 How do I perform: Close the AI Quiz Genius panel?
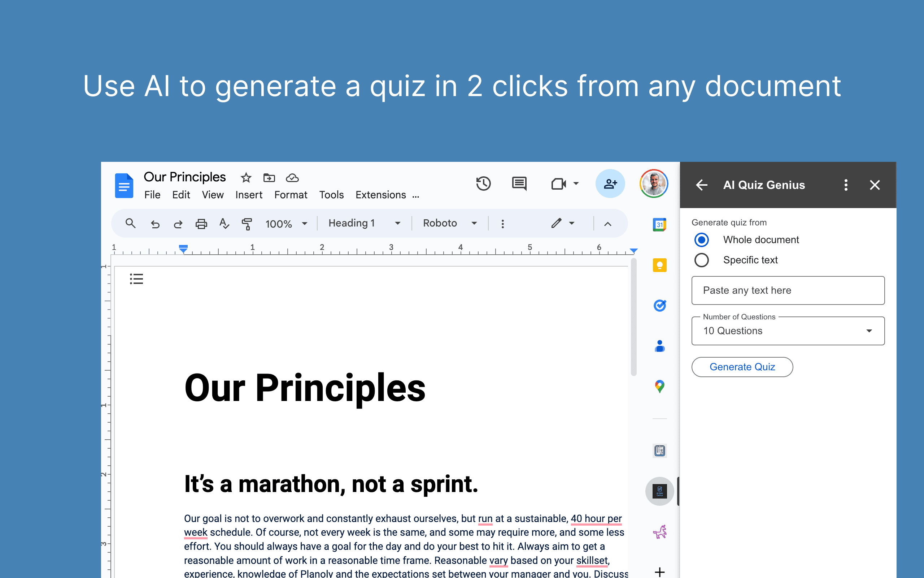click(x=874, y=185)
